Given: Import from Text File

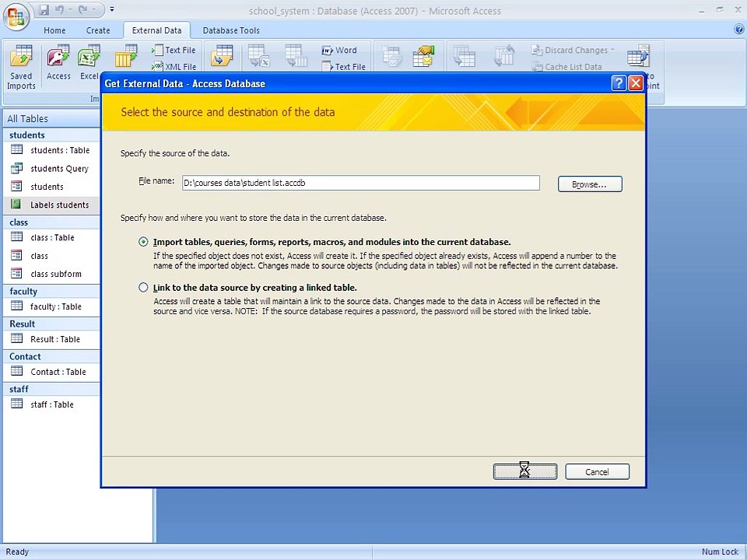Looking at the screenshot, I should coord(174,50).
